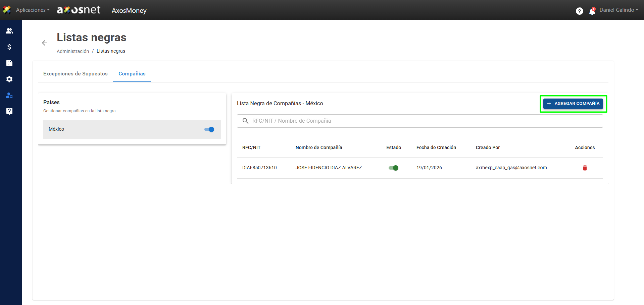Screen dimensions: 644x305
Task: Follow the Administración breadcrumb link
Action: click(x=73, y=51)
